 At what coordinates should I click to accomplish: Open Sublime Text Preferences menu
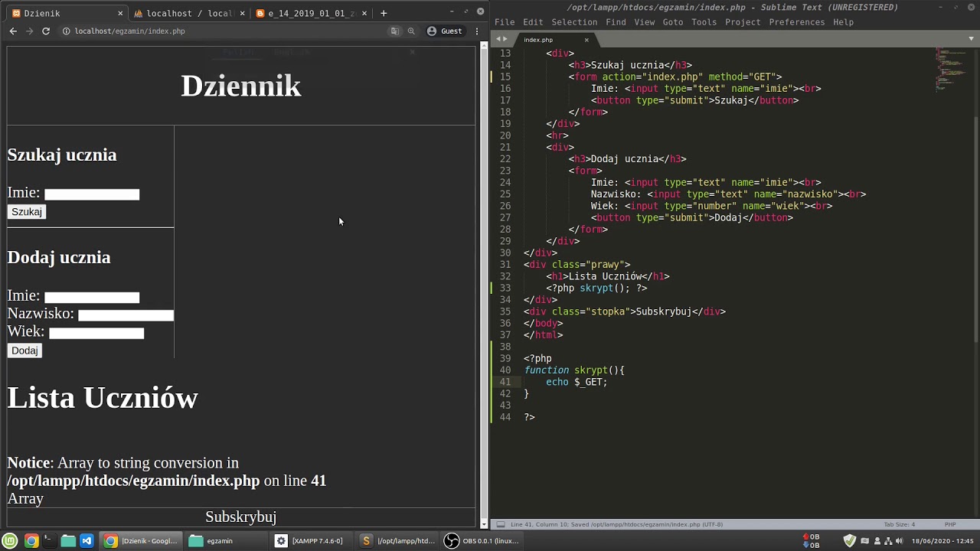pos(797,22)
